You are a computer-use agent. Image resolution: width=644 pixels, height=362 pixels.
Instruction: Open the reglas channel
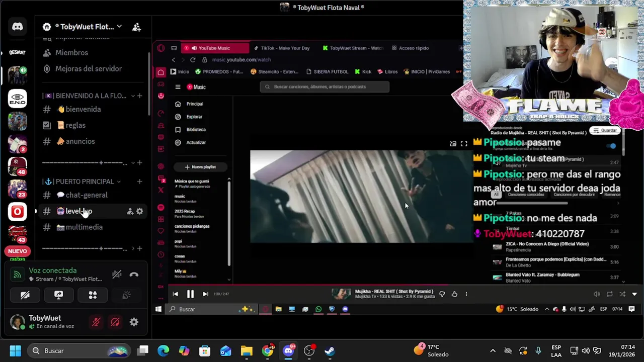tap(75, 125)
